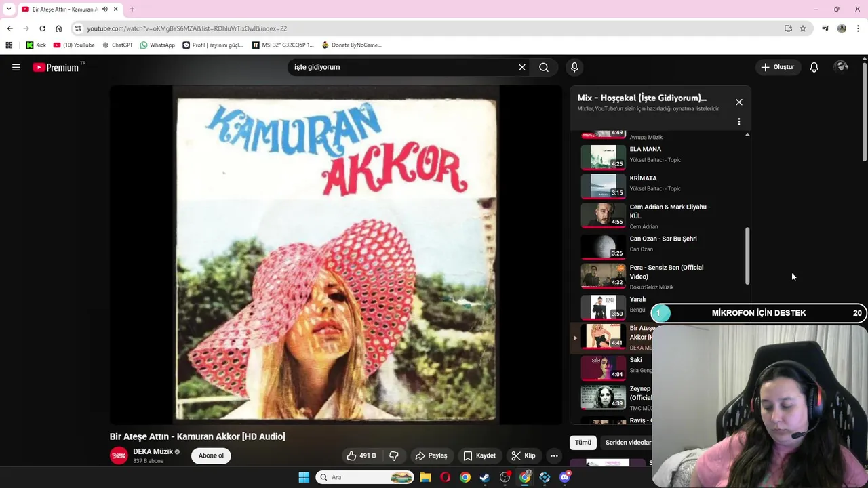Click the browser address bar URL
The image size is (868, 488).
[x=187, y=28]
